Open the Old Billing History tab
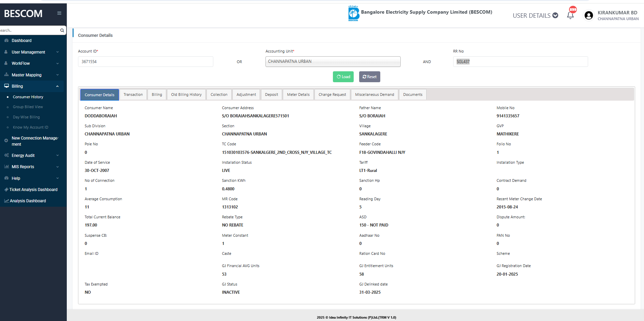Screen dimensions: 644x321 point(186,94)
